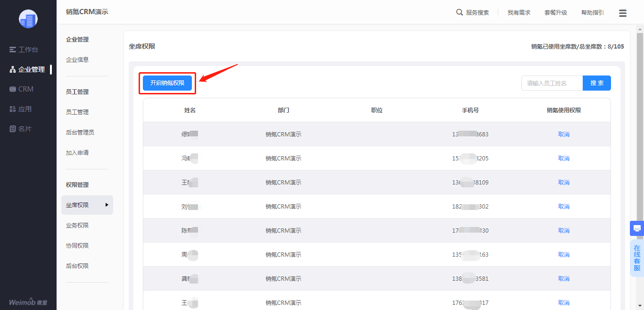644x310 pixels.
Task: Open 协同权限 in the submenu
Action: (77, 246)
